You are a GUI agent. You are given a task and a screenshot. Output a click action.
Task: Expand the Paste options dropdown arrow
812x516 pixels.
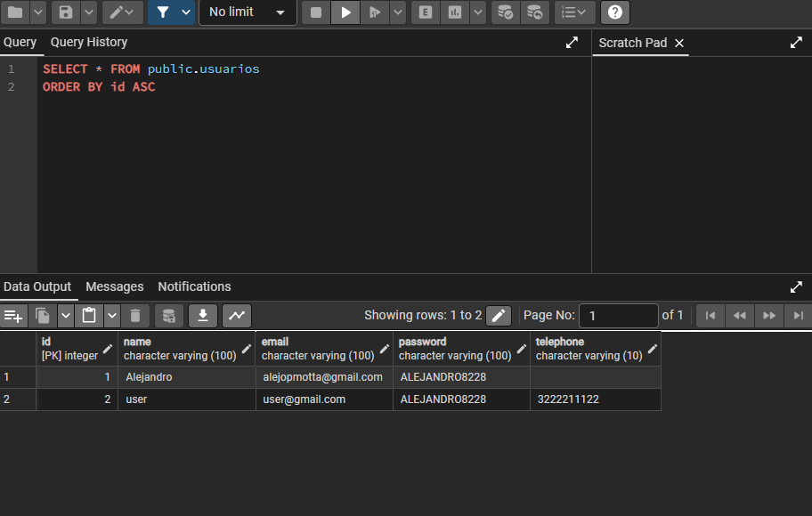111,315
